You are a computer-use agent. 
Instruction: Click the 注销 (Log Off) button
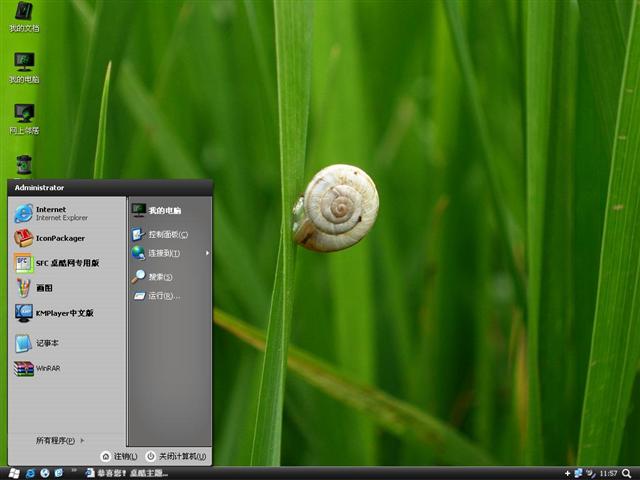click(119, 456)
